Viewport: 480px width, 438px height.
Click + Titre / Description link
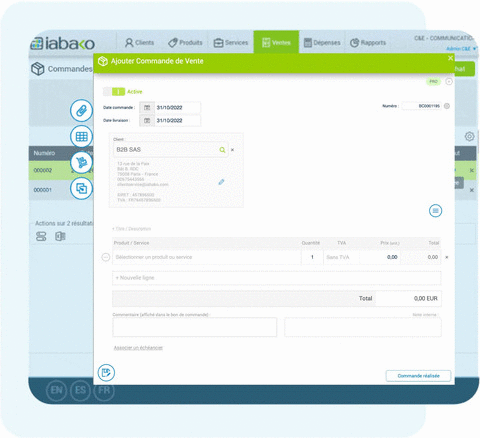(x=132, y=229)
